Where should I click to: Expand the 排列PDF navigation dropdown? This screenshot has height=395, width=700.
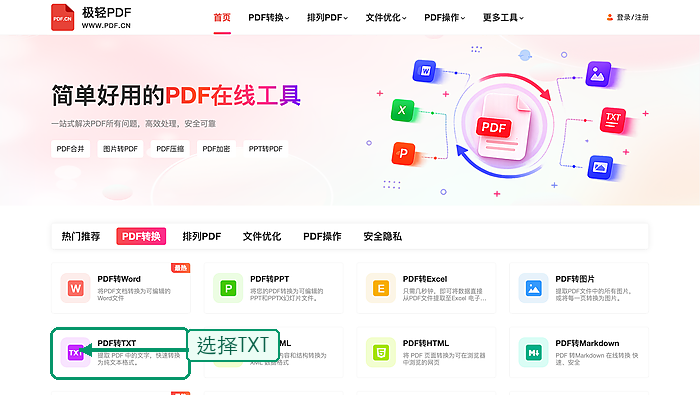pyautogui.click(x=327, y=17)
